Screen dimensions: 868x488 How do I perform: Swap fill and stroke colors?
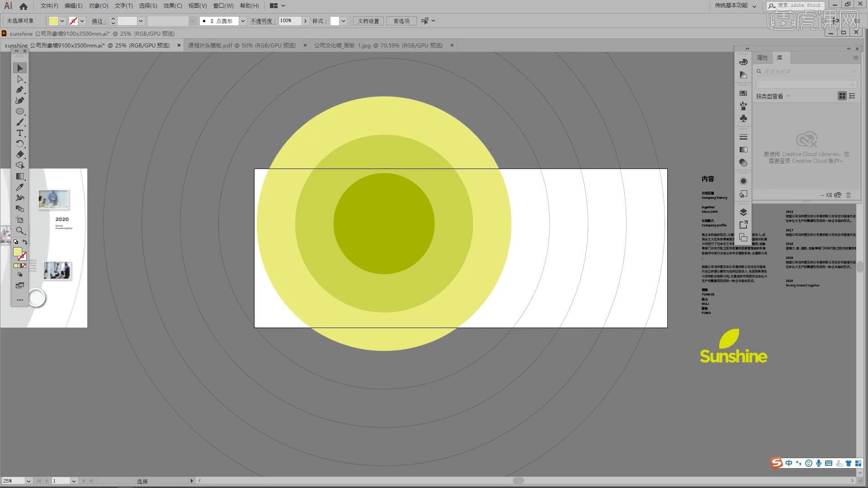pyautogui.click(x=25, y=242)
